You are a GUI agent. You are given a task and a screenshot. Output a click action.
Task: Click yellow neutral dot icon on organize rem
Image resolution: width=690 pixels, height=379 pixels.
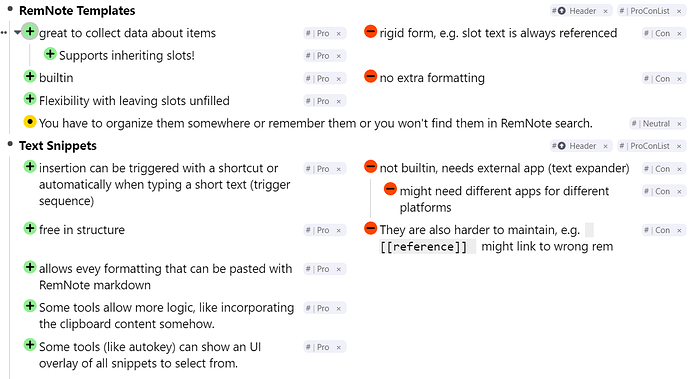[29, 121]
